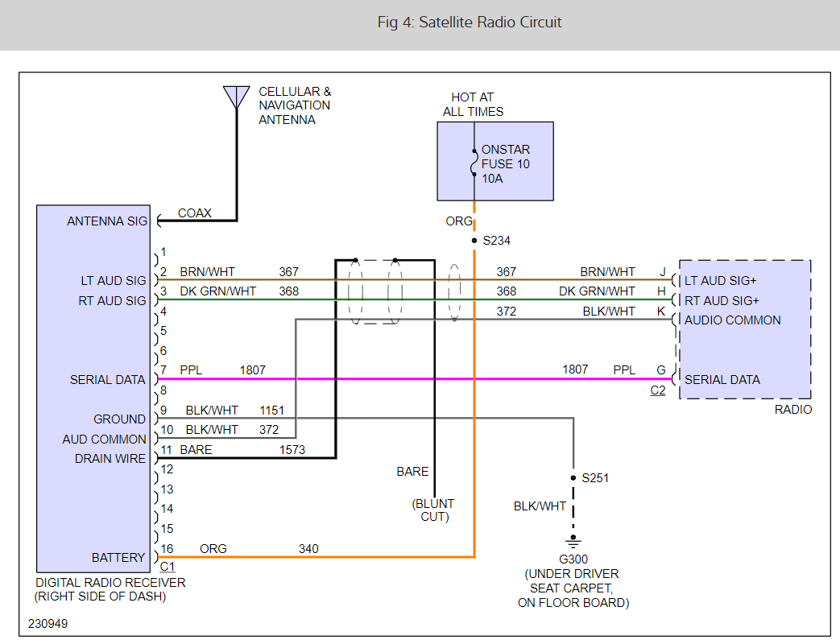Click the COAX antenna lead symbol
Image resolution: width=840 pixels, height=644 pixels.
point(193,213)
